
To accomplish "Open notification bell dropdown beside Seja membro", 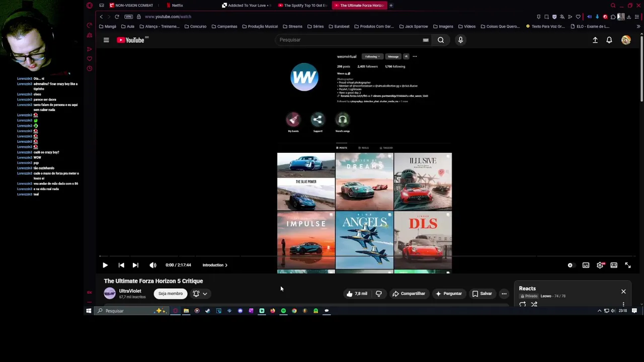I will [200, 294].
